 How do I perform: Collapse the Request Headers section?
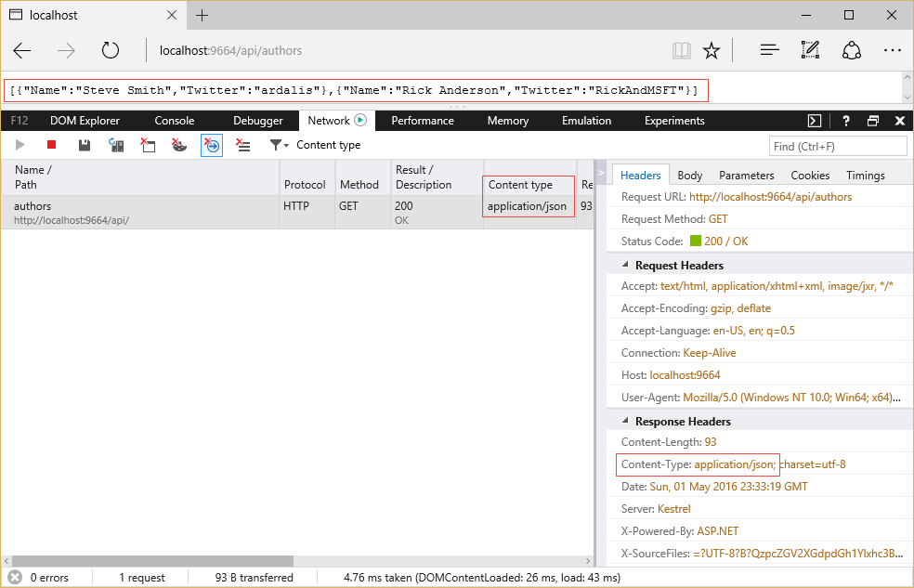(x=626, y=265)
